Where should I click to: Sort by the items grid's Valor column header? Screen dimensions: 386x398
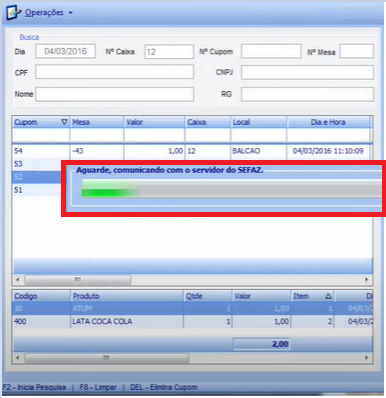tap(261, 296)
